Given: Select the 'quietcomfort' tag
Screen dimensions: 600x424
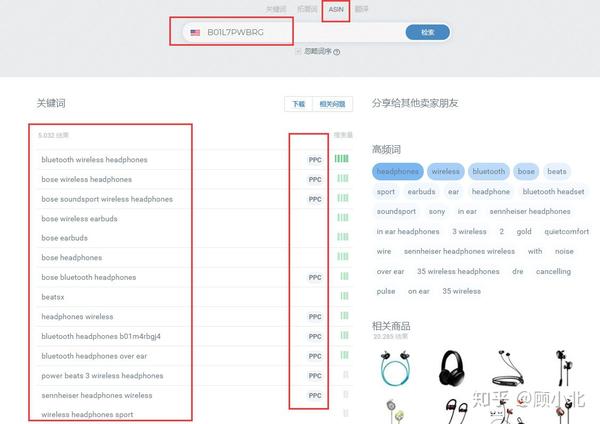Looking at the screenshot, I should click(566, 232).
